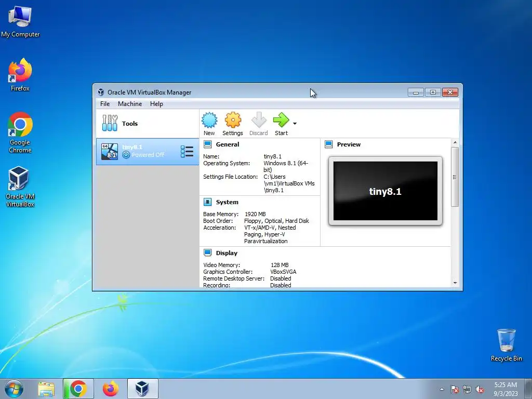Click the Action Center flag tray icon
Viewport: 532px width, 399px height.
pyautogui.click(x=454, y=389)
